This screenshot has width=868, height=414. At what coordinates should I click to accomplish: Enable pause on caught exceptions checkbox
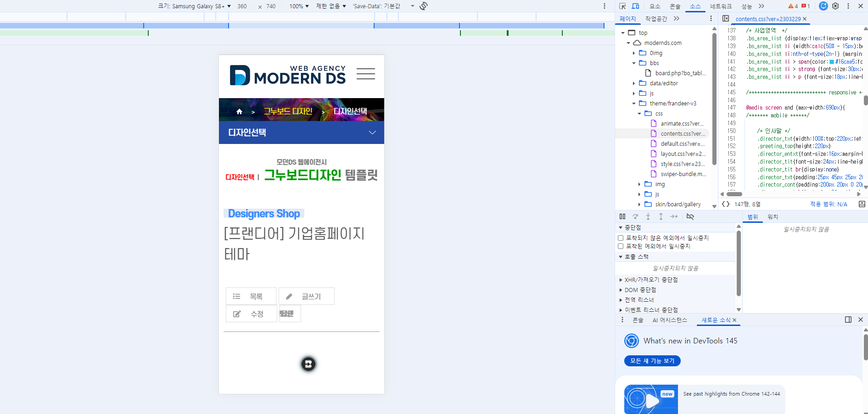[621, 246]
